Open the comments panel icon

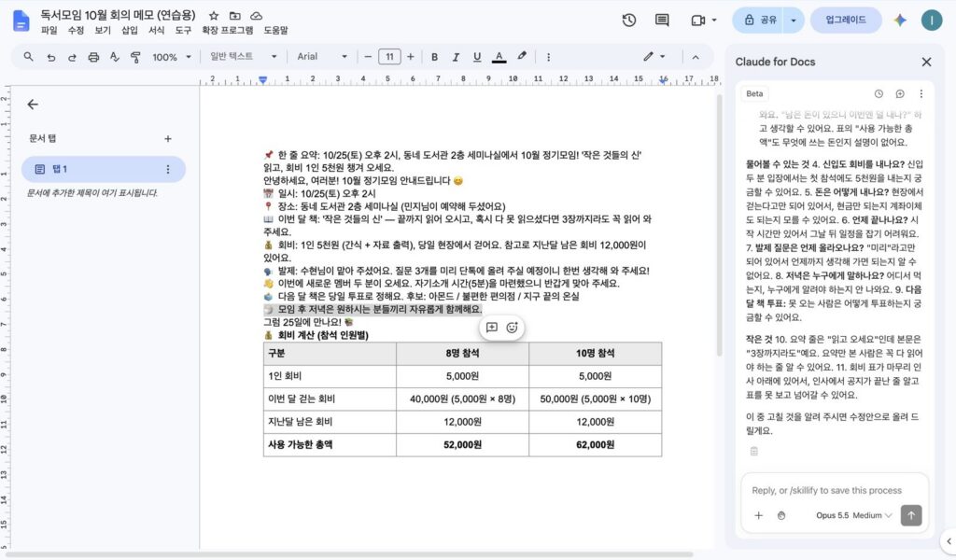point(662,21)
